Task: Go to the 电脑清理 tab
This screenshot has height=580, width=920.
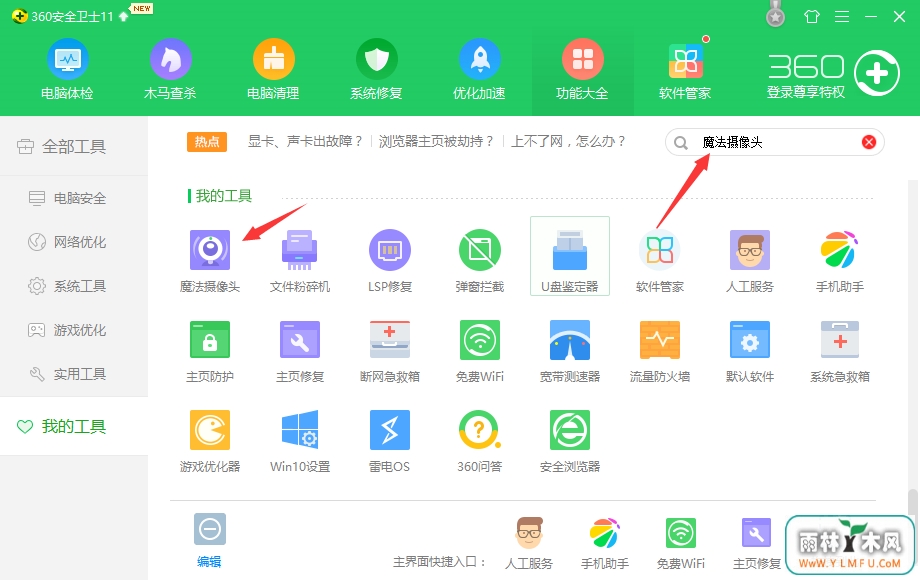Action: coord(273,69)
